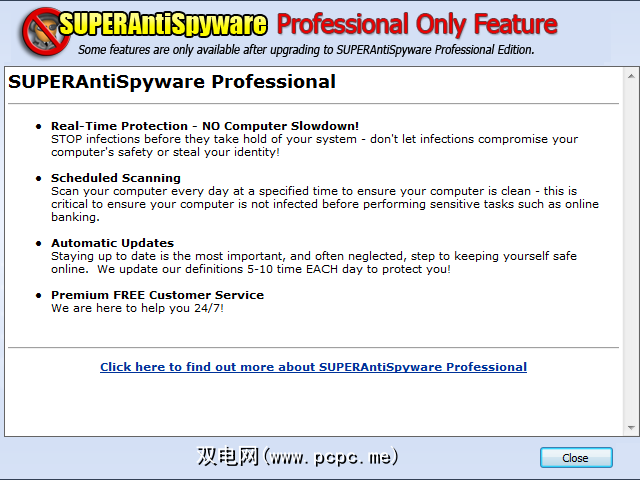This screenshot has height=480, width=640.
Task: Click the vertical scrollbar track
Action: pyautogui.click(x=631, y=252)
